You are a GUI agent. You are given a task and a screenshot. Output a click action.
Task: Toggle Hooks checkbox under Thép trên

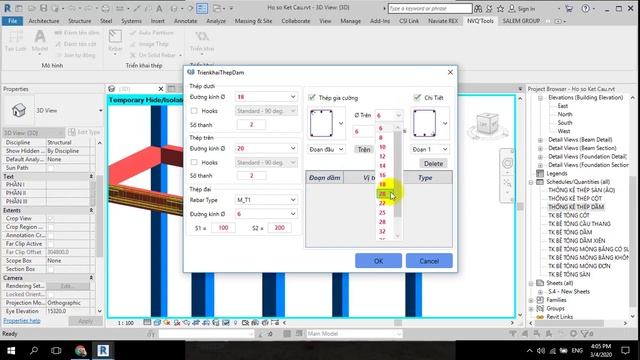pos(194,162)
